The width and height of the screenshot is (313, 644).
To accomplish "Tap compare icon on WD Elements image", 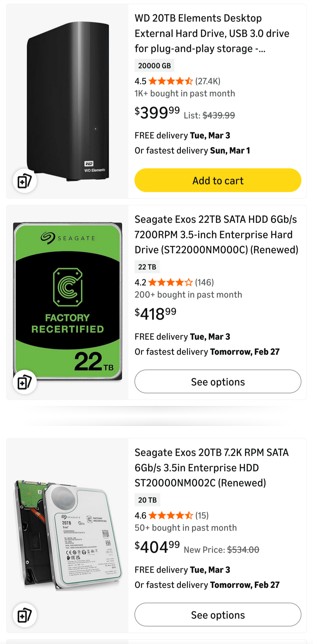I will pyautogui.click(x=25, y=181).
